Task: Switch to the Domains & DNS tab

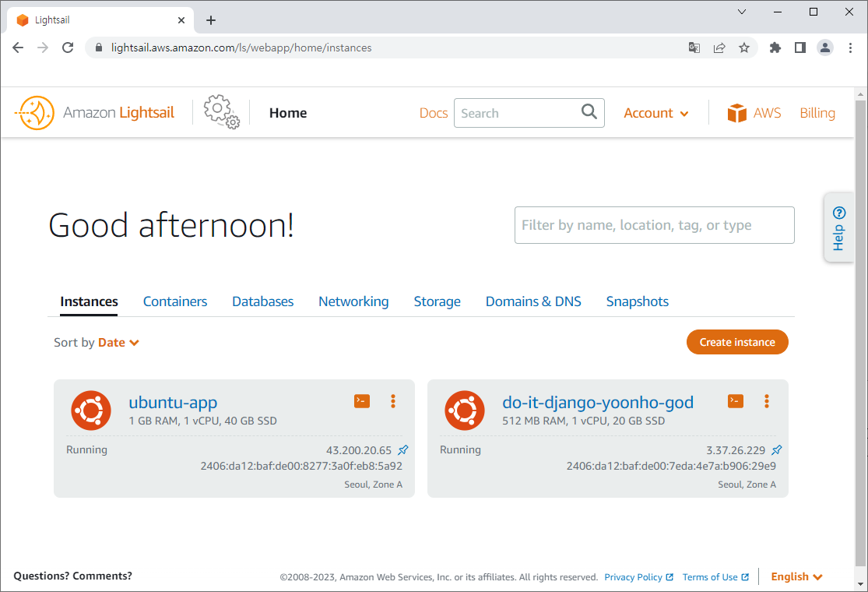Action: 533,301
